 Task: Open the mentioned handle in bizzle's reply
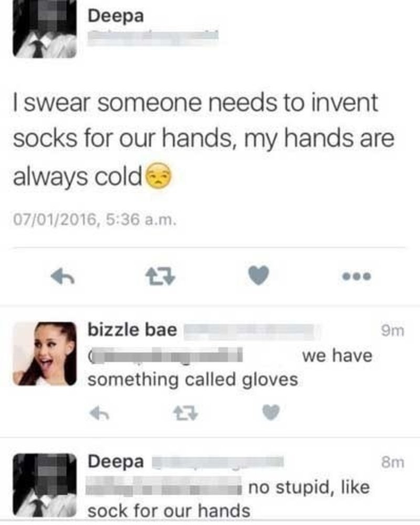[x=165, y=355]
